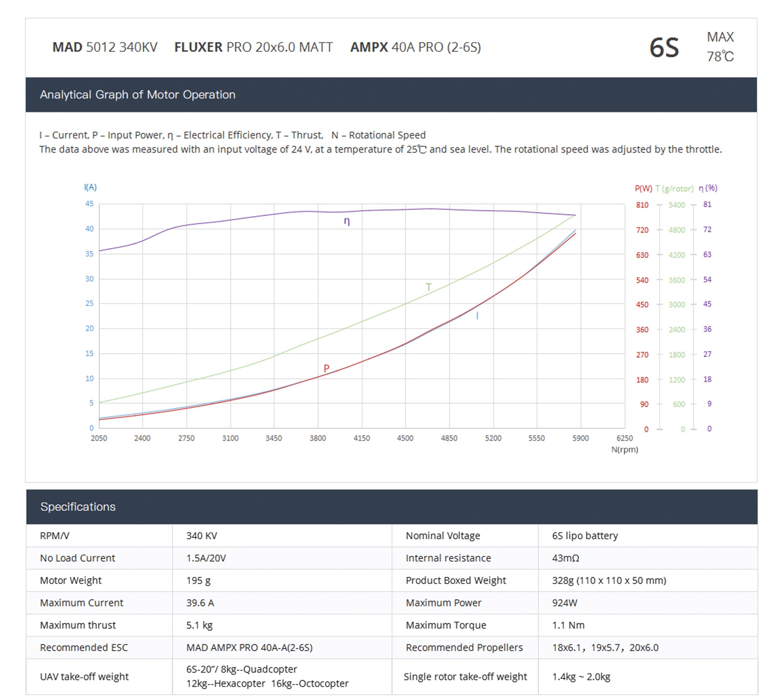The width and height of the screenshot is (782, 700).
Task: Click the MAD 5012 340KV title
Action: pos(104,47)
